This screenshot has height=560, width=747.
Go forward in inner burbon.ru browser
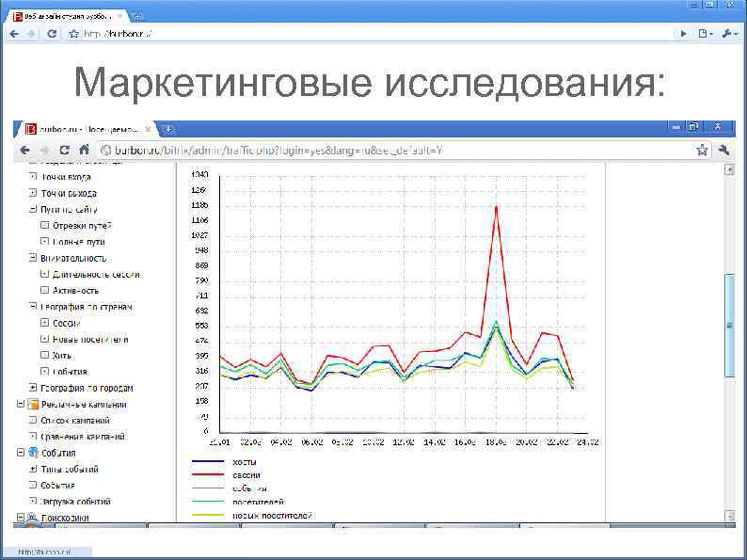click(44, 151)
